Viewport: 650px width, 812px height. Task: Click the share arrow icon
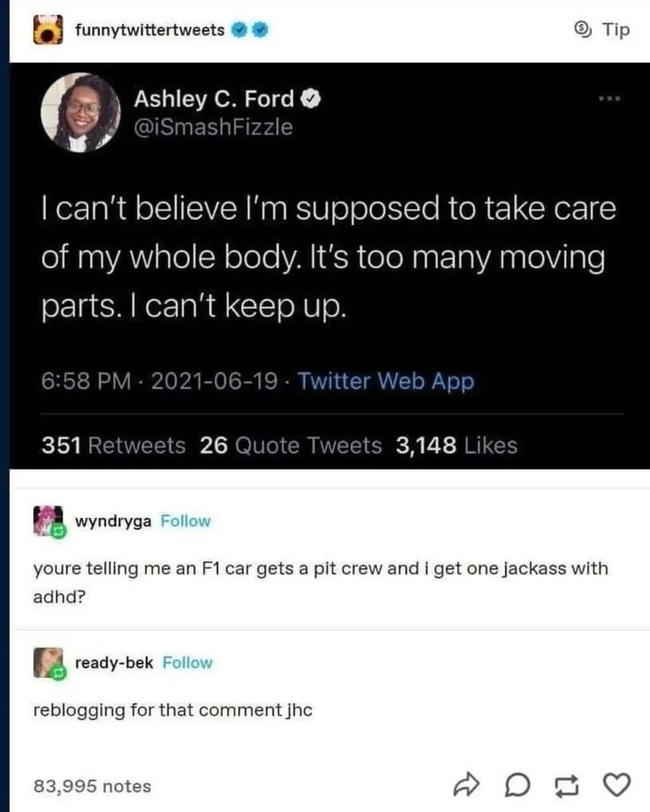pyautogui.click(x=465, y=786)
